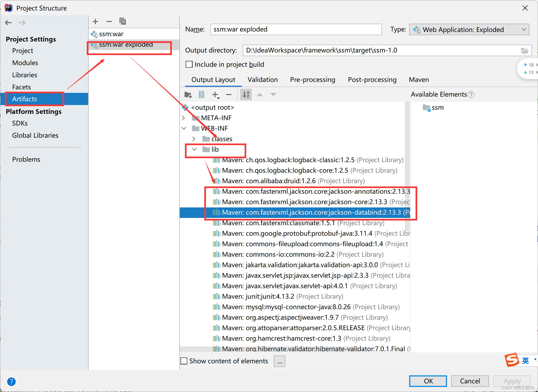Expand the classes folder
The image size is (538, 392).
(x=194, y=139)
